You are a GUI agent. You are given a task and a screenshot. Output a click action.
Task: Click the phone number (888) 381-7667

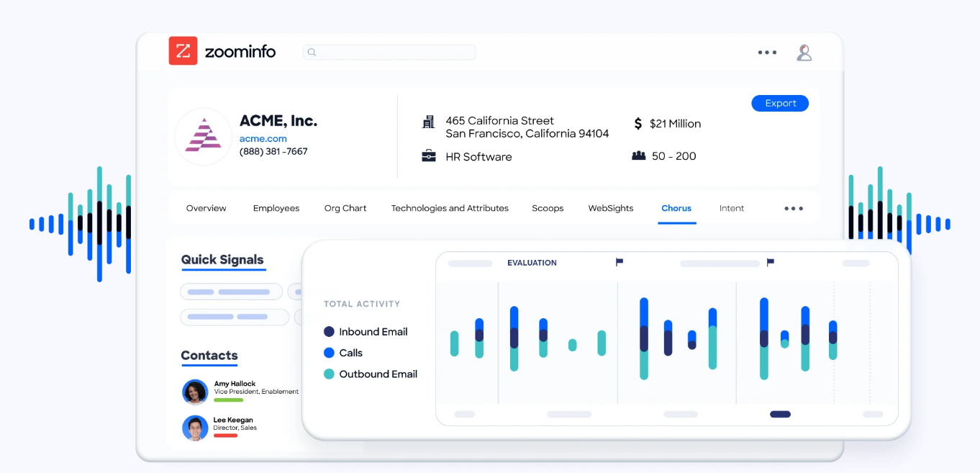tap(273, 152)
